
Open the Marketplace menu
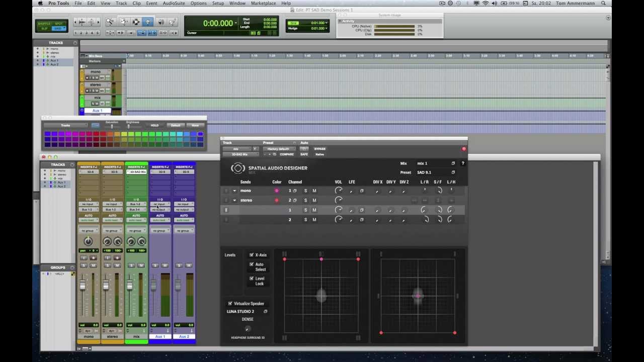pyautogui.click(x=263, y=3)
